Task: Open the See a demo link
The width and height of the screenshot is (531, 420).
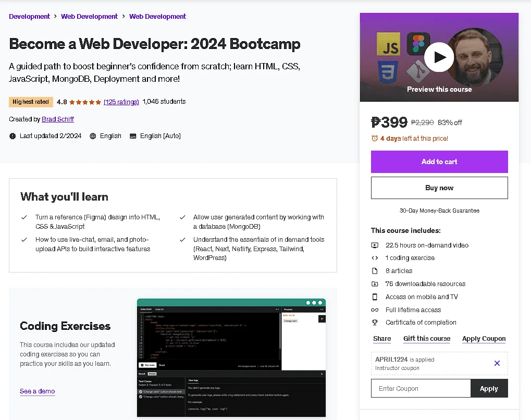Action: click(x=37, y=391)
